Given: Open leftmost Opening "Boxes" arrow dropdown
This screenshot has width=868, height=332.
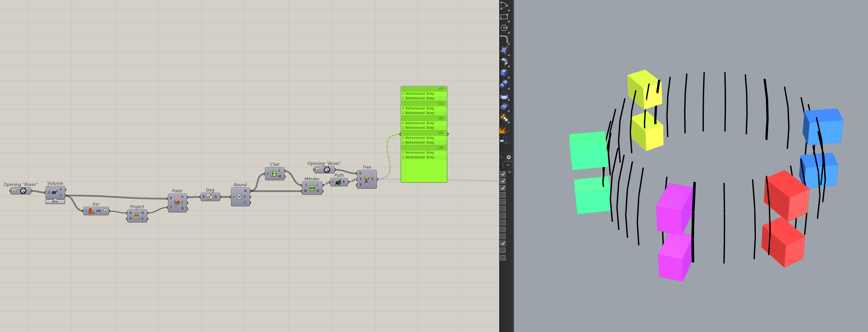Looking at the screenshot, I should pos(14,191).
